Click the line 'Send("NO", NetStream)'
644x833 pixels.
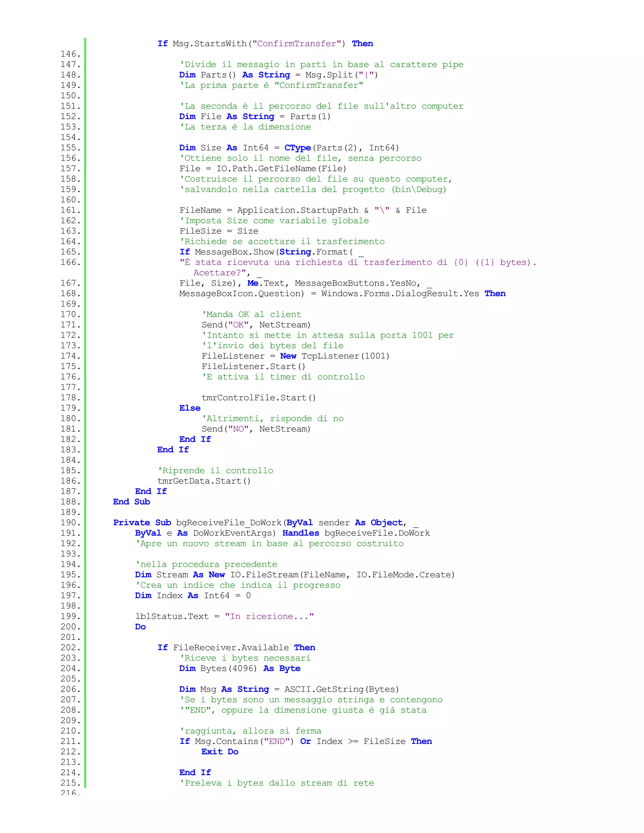click(x=256, y=429)
